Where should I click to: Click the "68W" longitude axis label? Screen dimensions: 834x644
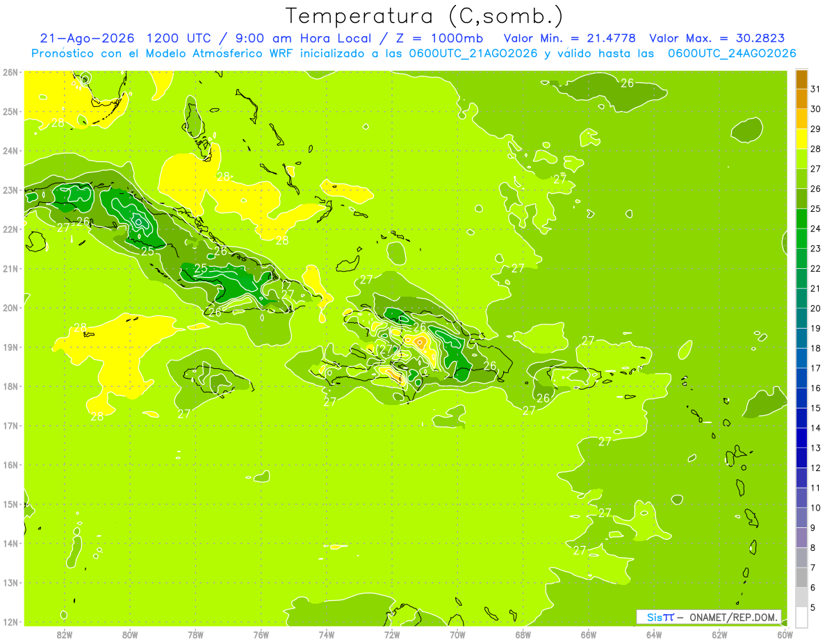coord(523,634)
